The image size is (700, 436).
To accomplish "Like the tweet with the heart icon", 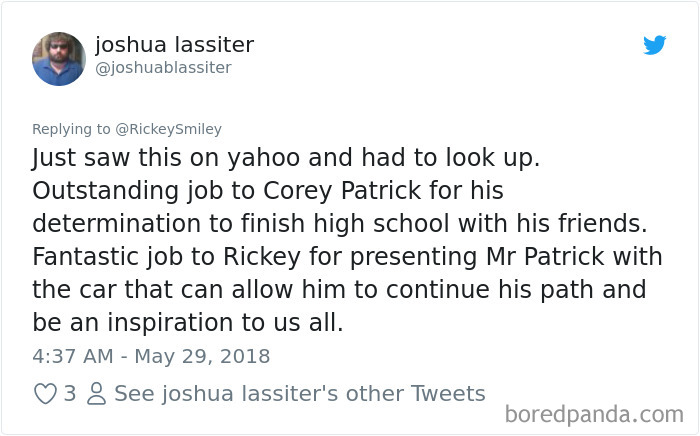I will click(45, 394).
